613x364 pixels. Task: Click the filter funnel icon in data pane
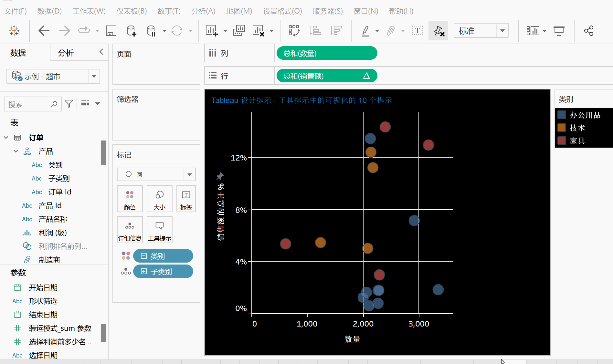(69, 104)
